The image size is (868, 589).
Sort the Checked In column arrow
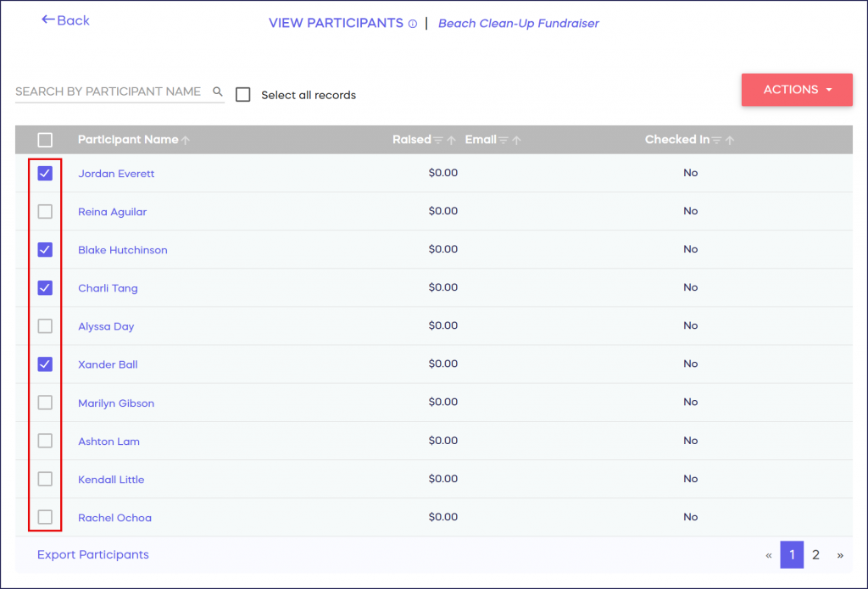pos(730,140)
